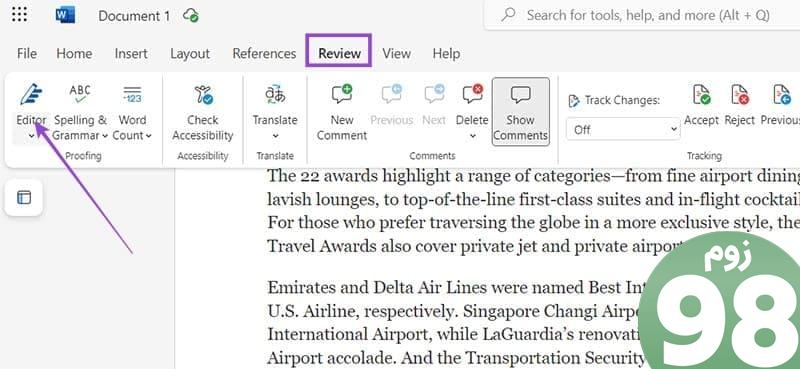The height and width of the screenshot is (369, 800).
Task: Go to Previous tracked change
Action: tap(780, 106)
